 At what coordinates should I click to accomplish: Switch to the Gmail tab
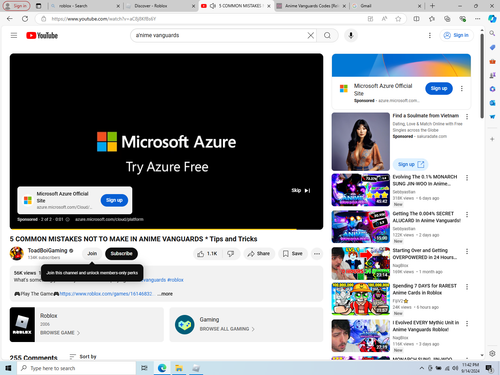(387, 6)
